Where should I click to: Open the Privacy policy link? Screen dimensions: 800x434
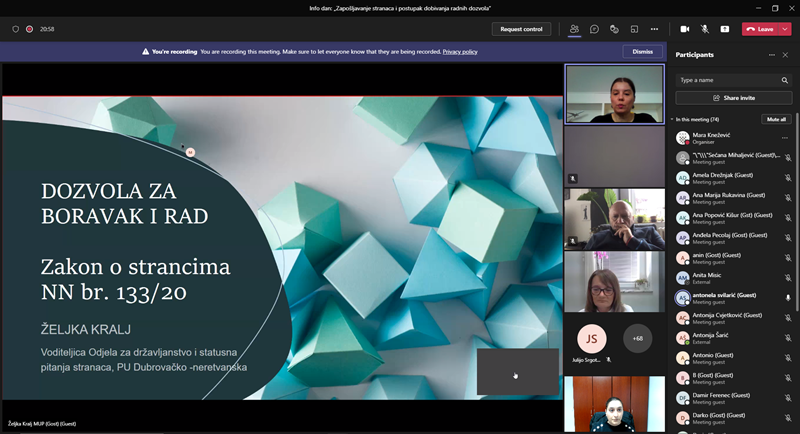point(460,51)
